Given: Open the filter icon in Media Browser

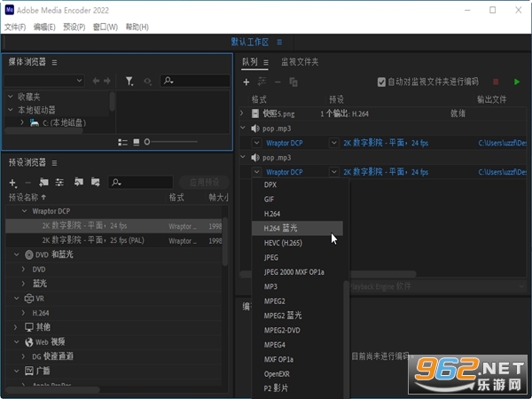Looking at the screenshot, I should (129, 81).
